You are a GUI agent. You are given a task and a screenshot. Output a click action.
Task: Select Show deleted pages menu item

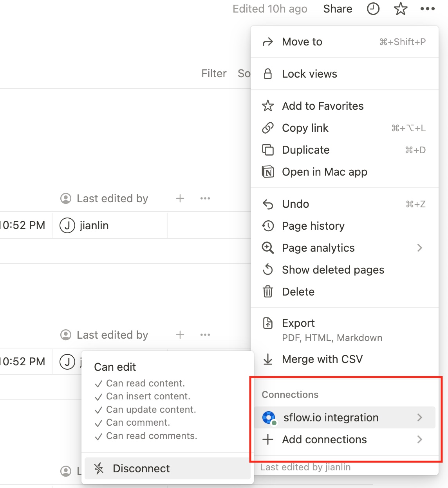click(333, 270)
